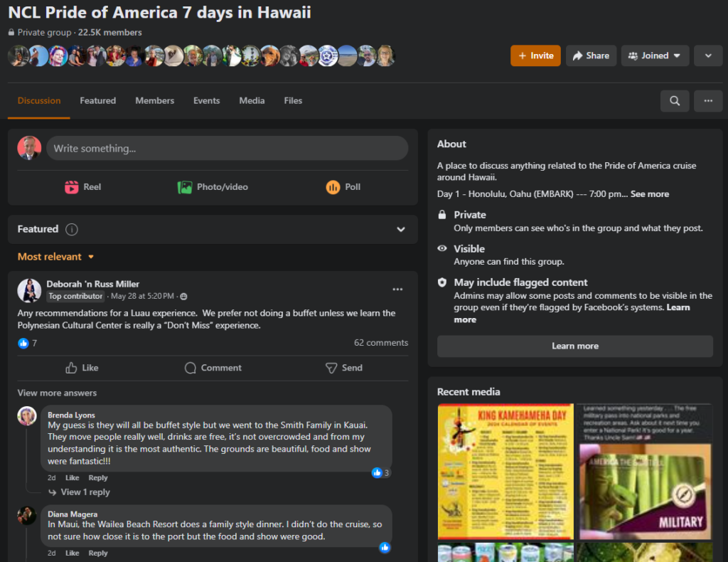Open the Featured tab

click(98, 101)
